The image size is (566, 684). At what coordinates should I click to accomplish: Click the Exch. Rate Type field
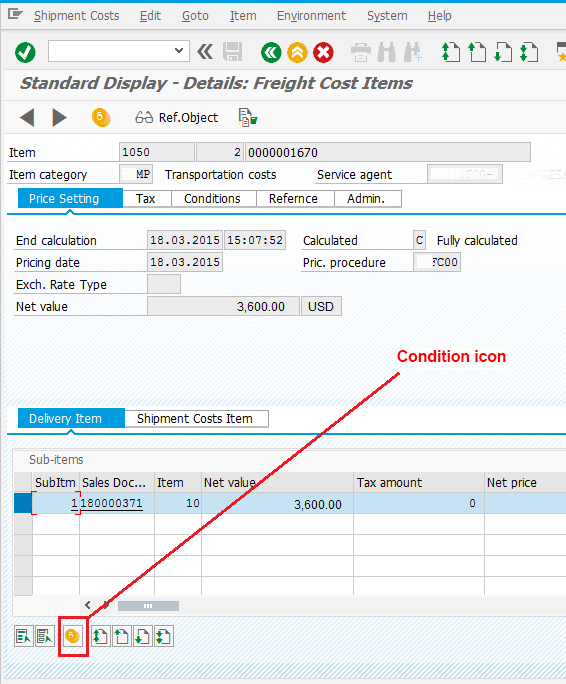point(164,284)
